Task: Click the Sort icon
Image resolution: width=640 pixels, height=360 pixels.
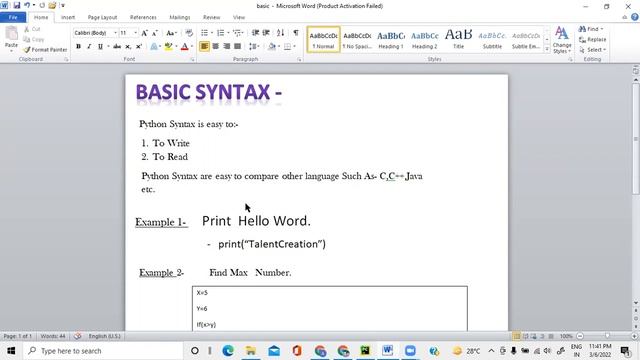Action: coord(280,33)
